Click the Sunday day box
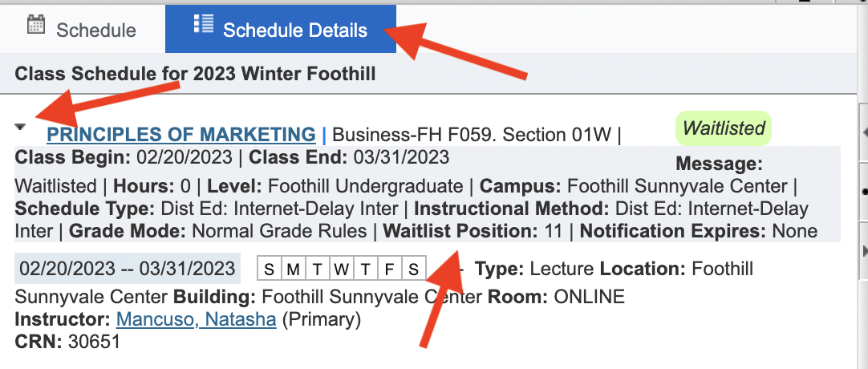 pos(269,268)
